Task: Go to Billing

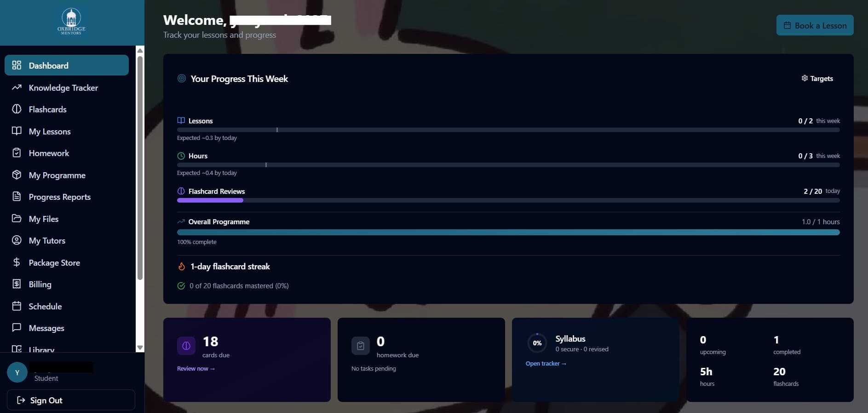Action: [x=67, y=284]
